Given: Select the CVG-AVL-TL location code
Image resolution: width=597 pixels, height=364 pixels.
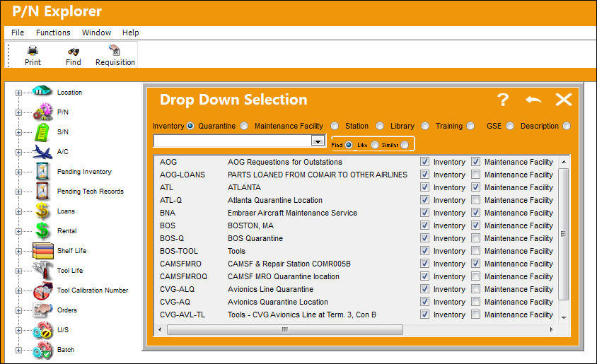Looking at the screenshot, I should 182,315.
